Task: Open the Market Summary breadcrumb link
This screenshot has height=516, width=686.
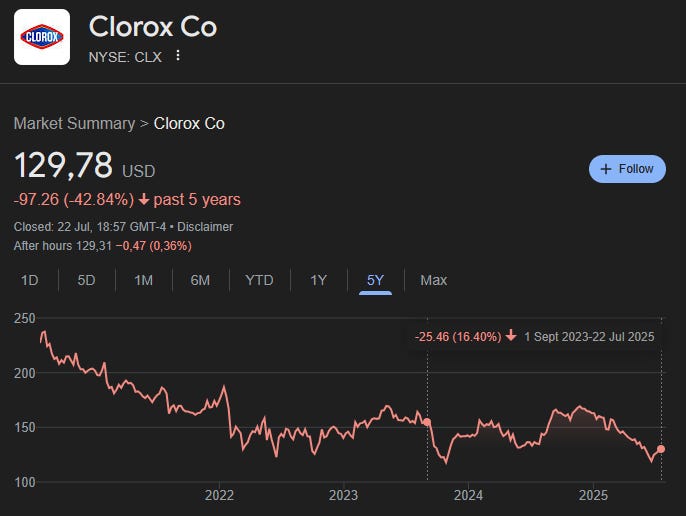Action: coord(74,123)
